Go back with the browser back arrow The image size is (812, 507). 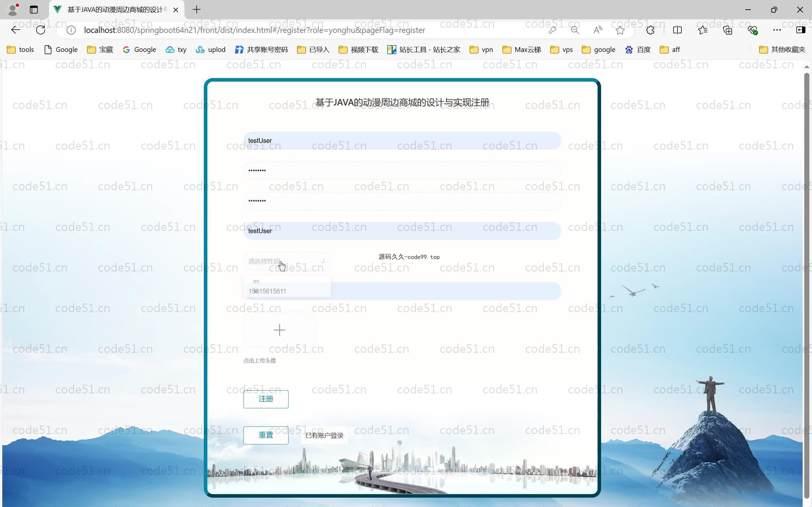click(x=16, y=30)
